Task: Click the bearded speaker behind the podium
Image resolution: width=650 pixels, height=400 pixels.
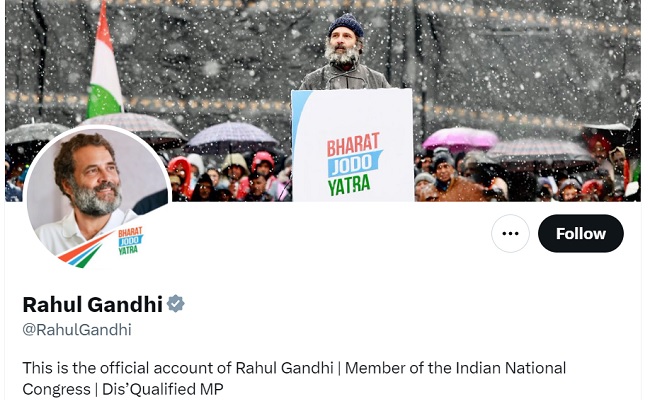Action: (344, 53)
